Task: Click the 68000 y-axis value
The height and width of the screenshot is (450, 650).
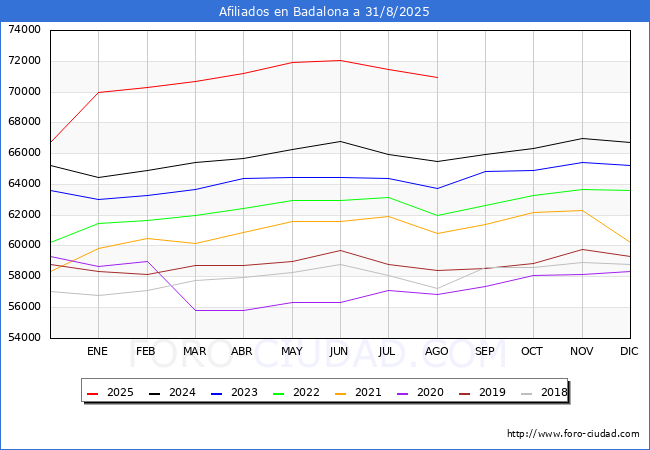Action: (24, 122)
